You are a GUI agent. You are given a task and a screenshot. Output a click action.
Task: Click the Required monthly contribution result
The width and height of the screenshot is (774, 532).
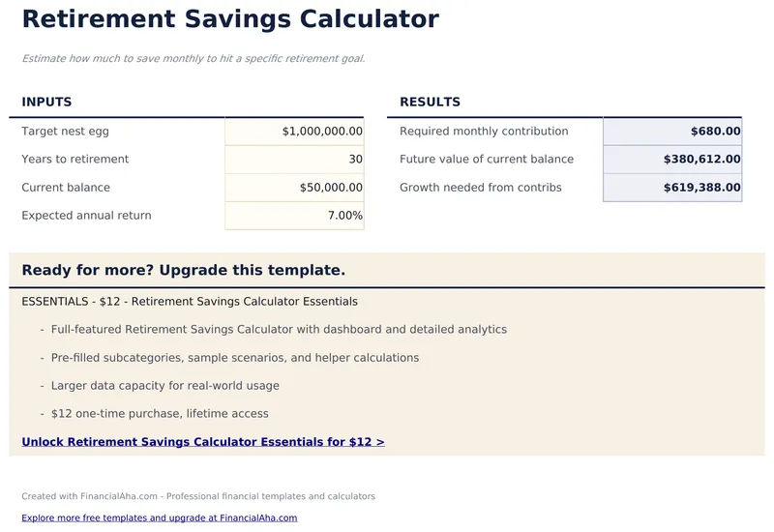[x=672, y=132]
